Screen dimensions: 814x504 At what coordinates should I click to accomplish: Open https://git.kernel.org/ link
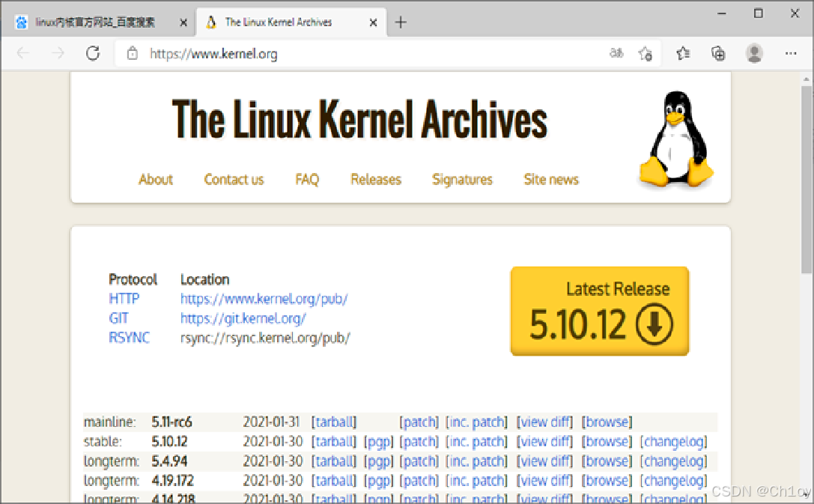243,318
